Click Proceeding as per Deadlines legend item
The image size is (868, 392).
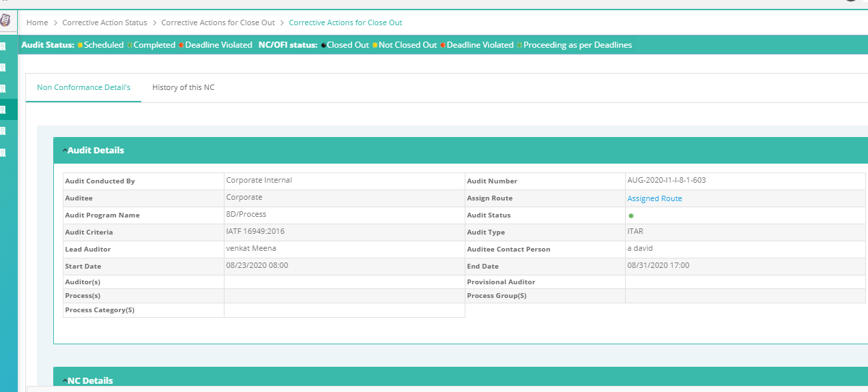click(x=575, y=45)
